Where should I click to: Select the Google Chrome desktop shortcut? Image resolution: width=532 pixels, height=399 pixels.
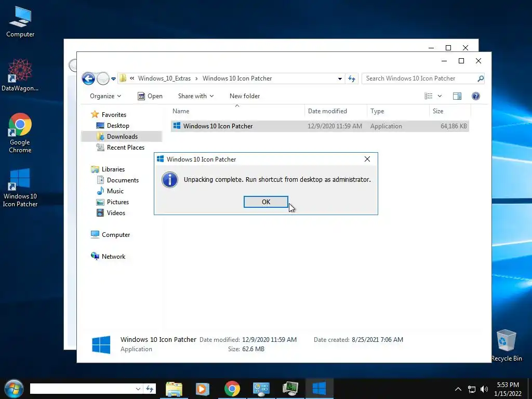[20, 133]
